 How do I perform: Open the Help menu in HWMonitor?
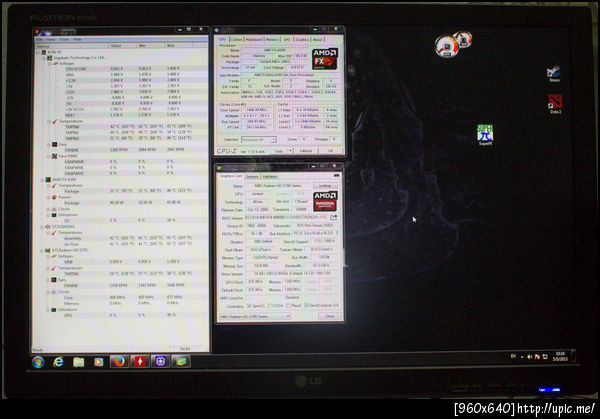coord(77,39)
